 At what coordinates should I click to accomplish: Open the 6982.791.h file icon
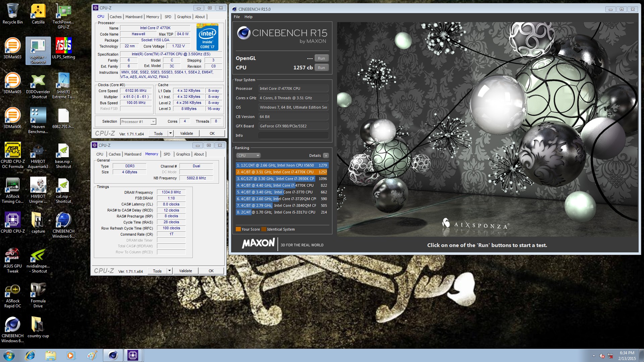[x=63, y=118]
